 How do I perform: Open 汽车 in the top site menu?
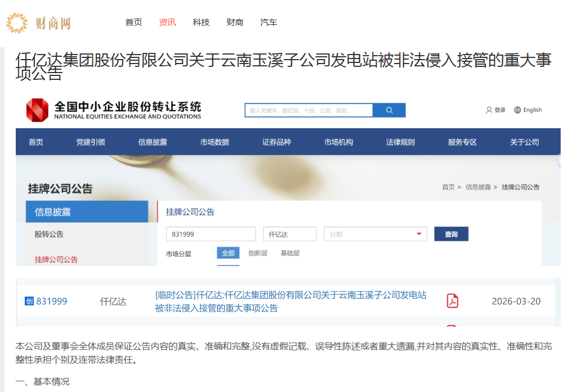[269, 22]
